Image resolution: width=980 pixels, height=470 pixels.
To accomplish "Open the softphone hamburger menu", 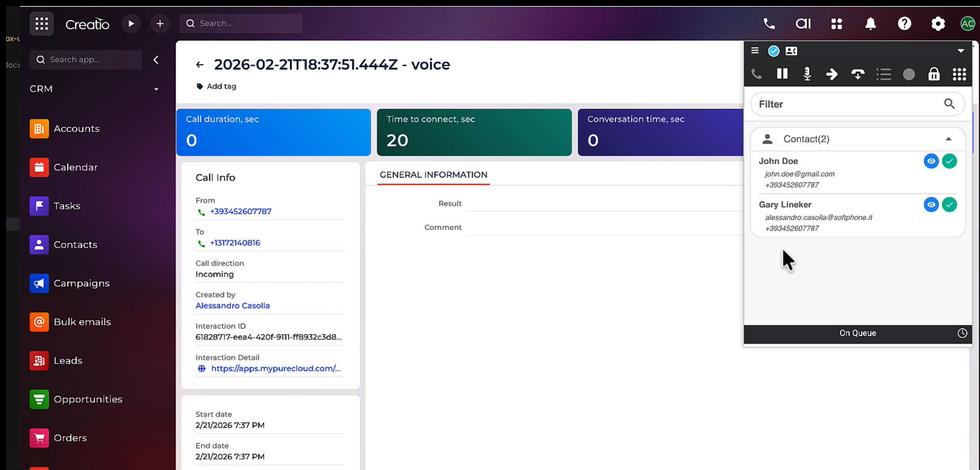I will (x=755, y=51).
